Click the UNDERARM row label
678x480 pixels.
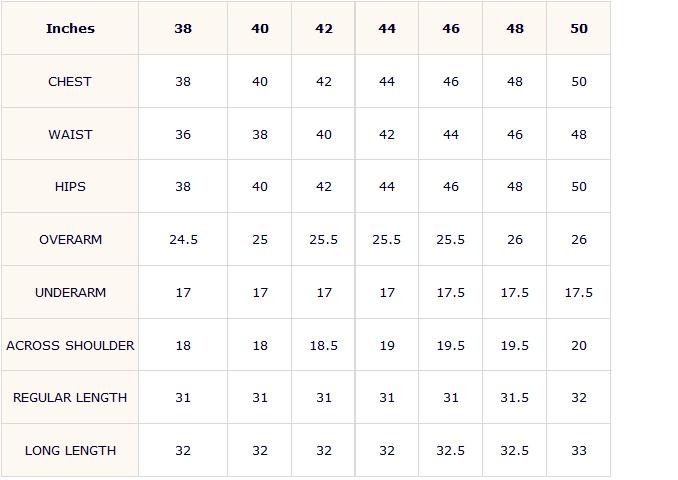70,293
